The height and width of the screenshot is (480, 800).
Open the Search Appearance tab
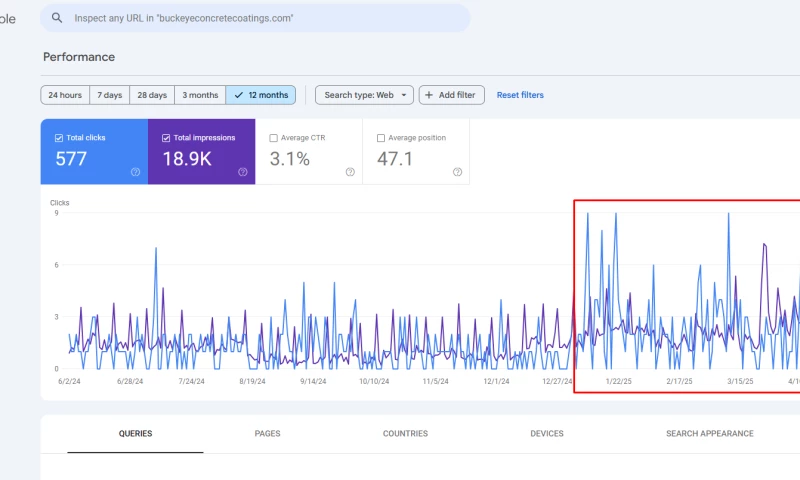[x=709, y=434]
